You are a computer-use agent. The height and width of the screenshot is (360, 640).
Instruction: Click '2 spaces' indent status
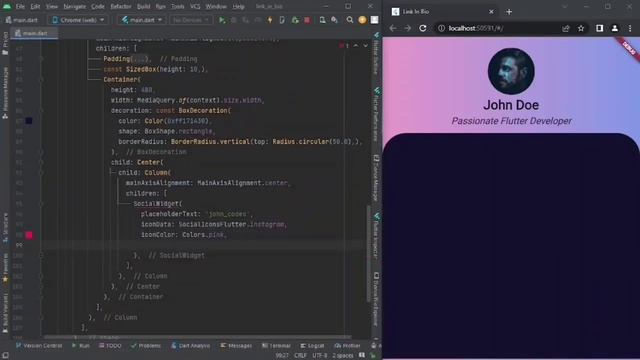[x=342, y=356]
